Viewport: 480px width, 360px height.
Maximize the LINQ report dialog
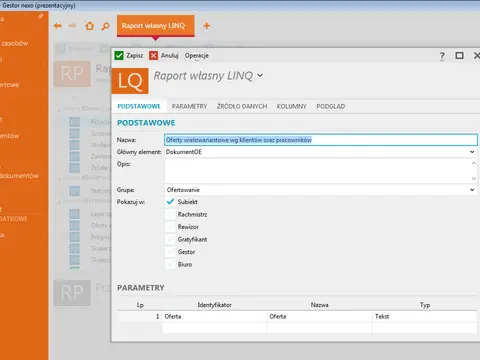pos(459,55)
